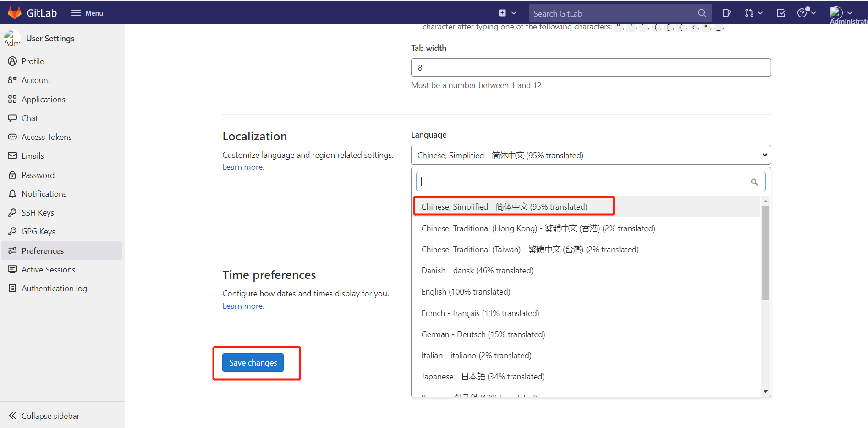Click the Emails envelope icon
Viewport: 868px width, 428px height.
click(x=12, y=156)
